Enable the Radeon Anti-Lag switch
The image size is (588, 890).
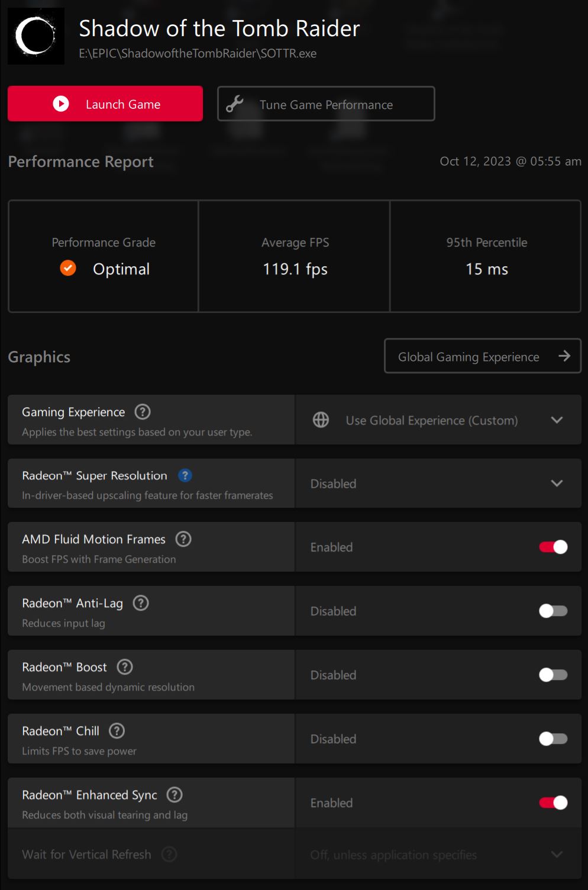pos(553,611)
